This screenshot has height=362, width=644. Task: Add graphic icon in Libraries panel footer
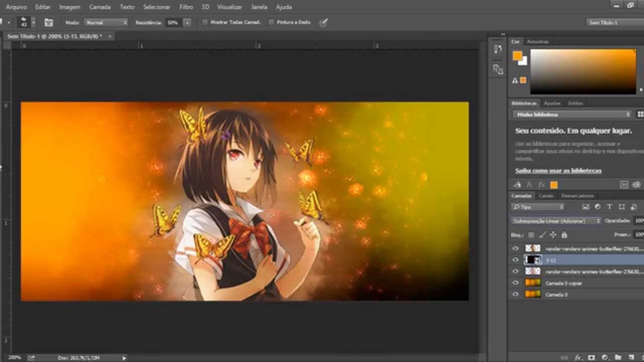tap(517, 185)
